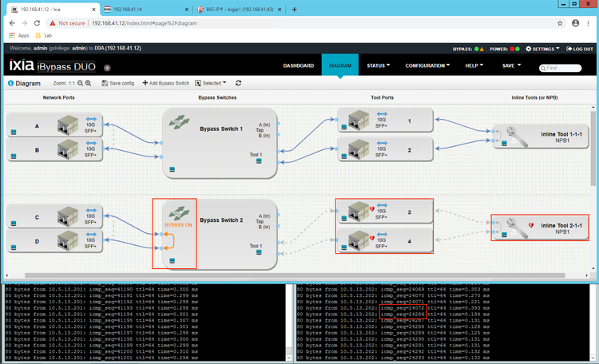Click network port A ethernet icon

(x=68, y=125)
